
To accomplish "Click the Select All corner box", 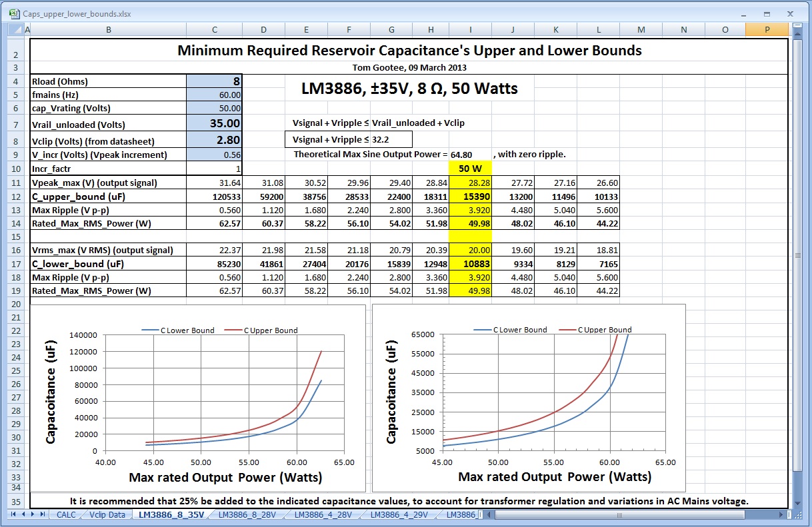I will click(x=16, y=29).
